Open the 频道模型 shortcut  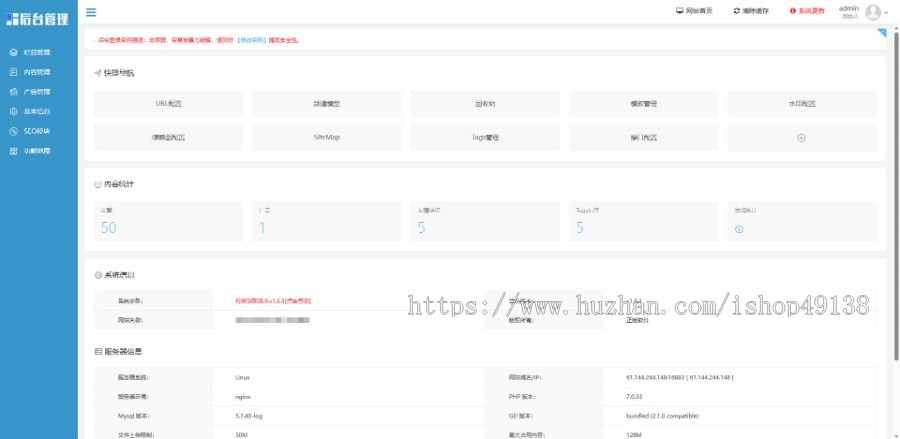(327, 104)
